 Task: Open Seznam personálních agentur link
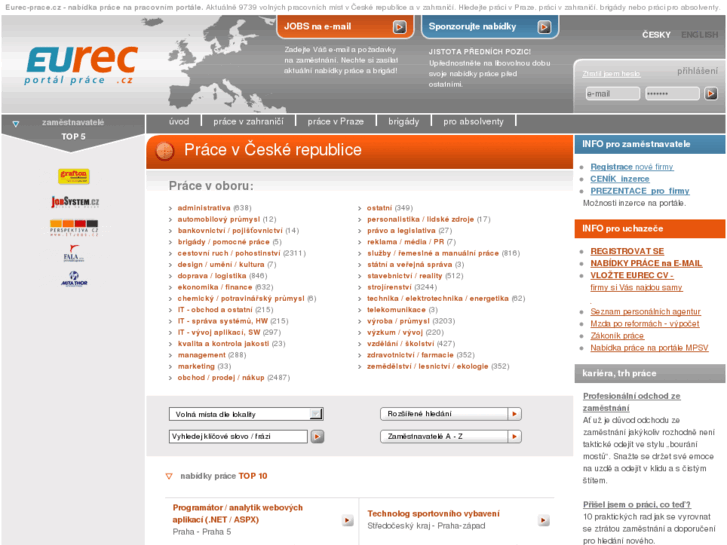[x=645, y=312]
